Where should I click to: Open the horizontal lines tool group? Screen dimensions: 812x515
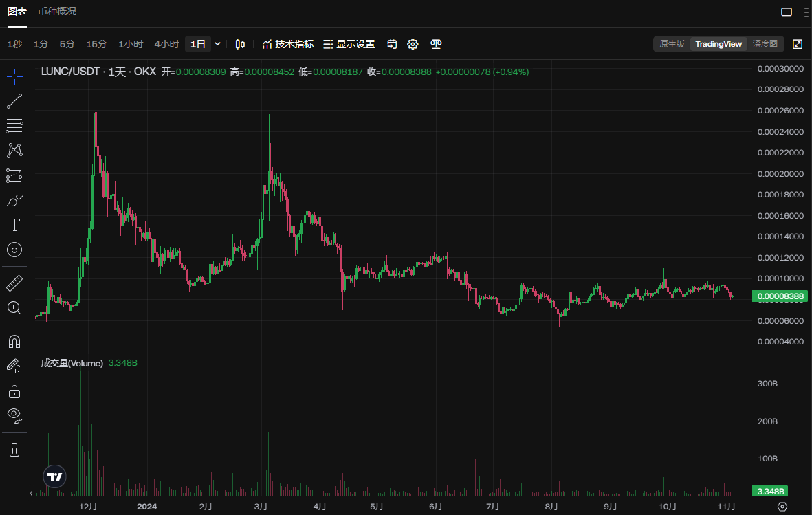click(14, 126)
